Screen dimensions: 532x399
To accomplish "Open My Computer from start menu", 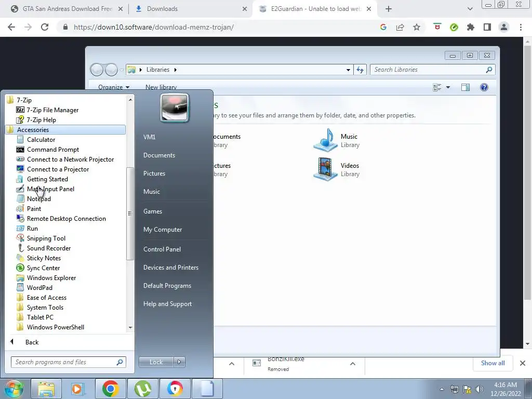I will [x=163, y=229].
